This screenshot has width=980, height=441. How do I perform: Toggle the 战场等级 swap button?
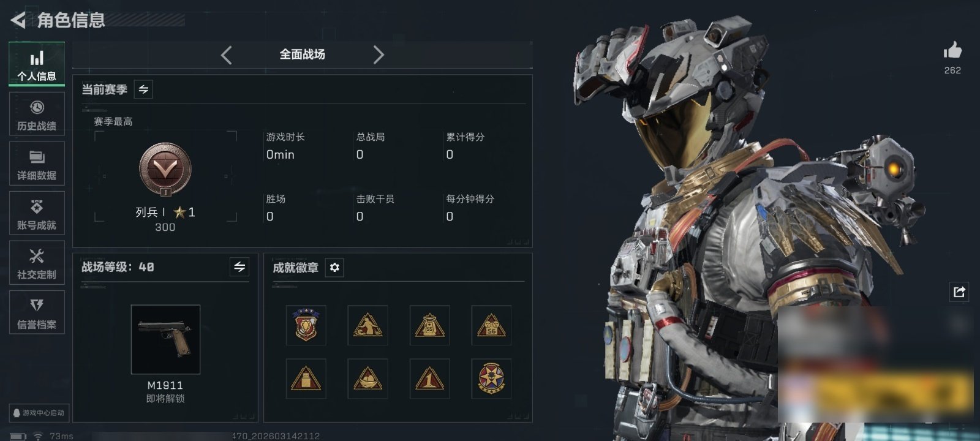[239, 267]
